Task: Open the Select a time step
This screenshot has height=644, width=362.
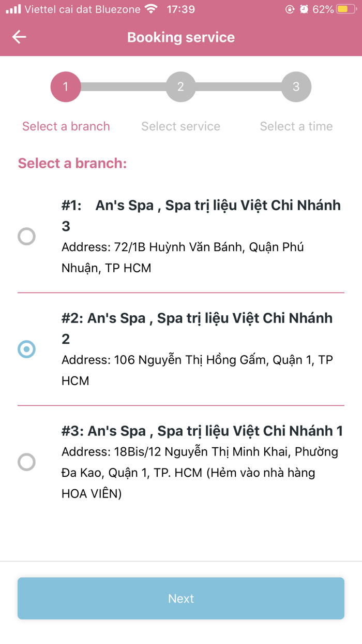Action: click(x=296, y=126)
